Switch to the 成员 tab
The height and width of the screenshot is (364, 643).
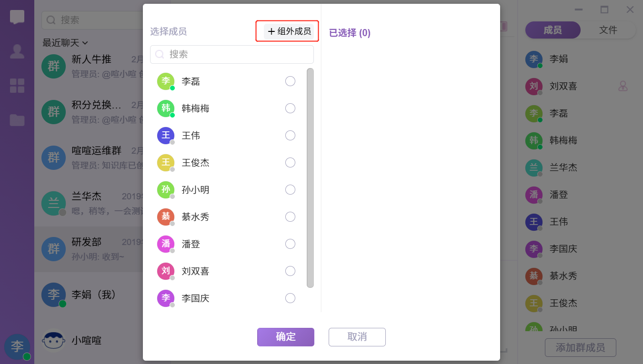coord(553,30)
